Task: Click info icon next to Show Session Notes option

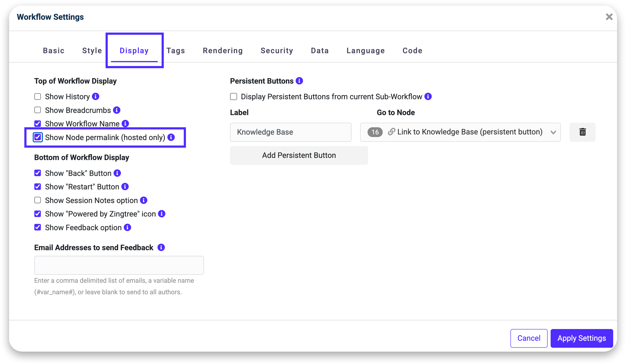Action: coord(144,200)
